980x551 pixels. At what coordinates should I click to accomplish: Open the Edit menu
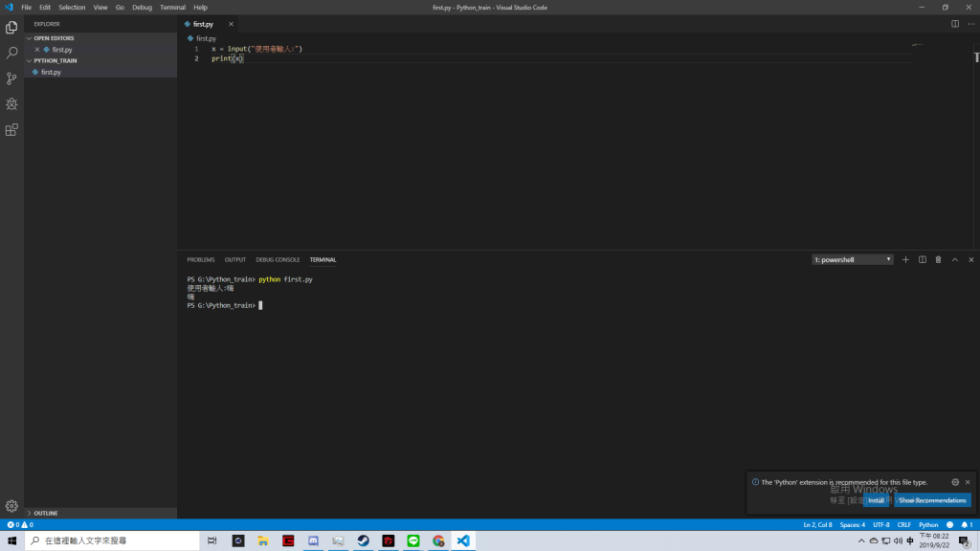(x=45, y=8)
